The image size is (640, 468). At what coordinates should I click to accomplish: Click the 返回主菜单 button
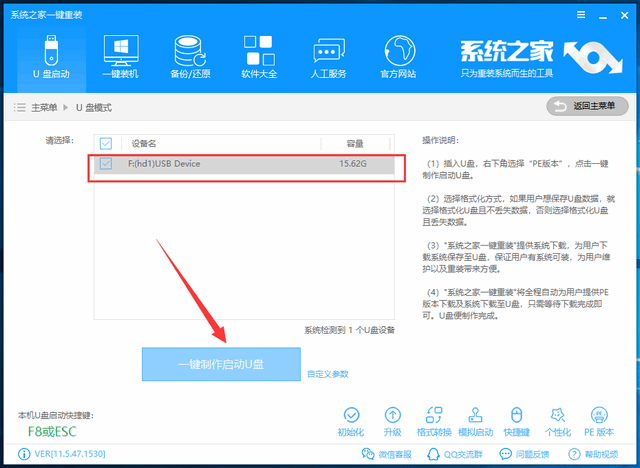pyautogui.click(x=580, y=106)
